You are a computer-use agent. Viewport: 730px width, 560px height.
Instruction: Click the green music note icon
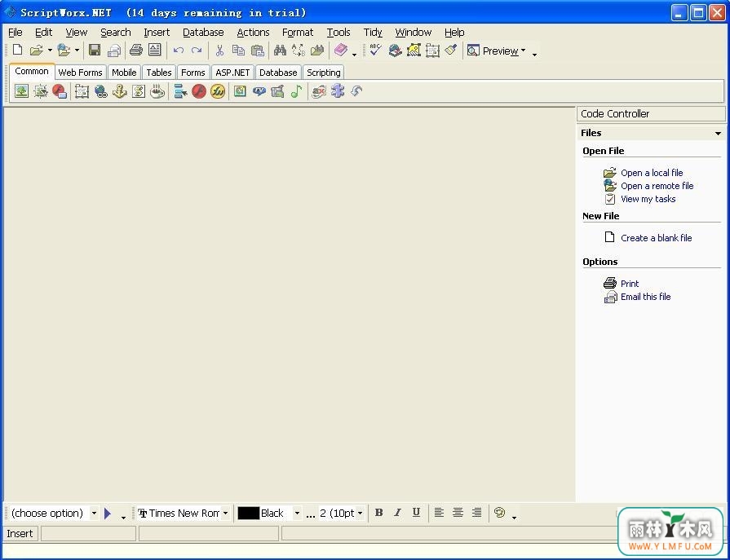[296, 91]
